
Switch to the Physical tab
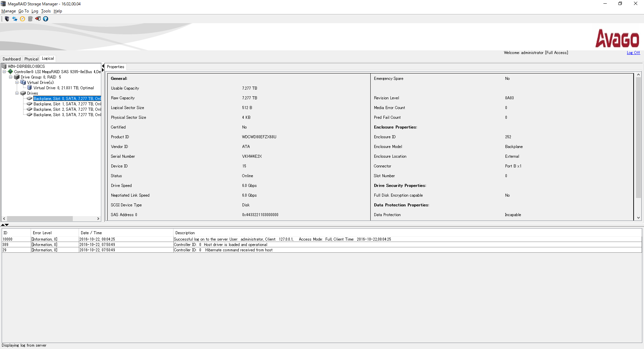click(x=31, y=59)
